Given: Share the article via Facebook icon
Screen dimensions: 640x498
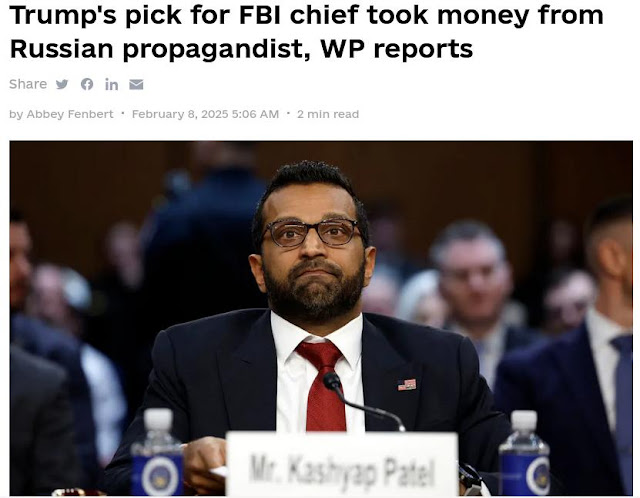Looking at the screenshot, I should point(87,84).
